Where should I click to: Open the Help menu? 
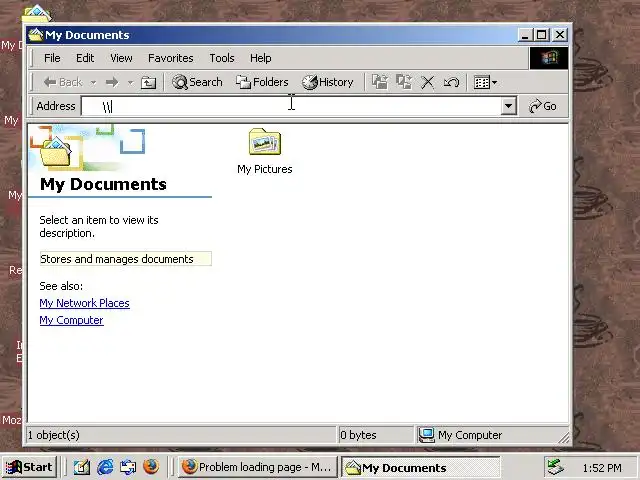260,58
